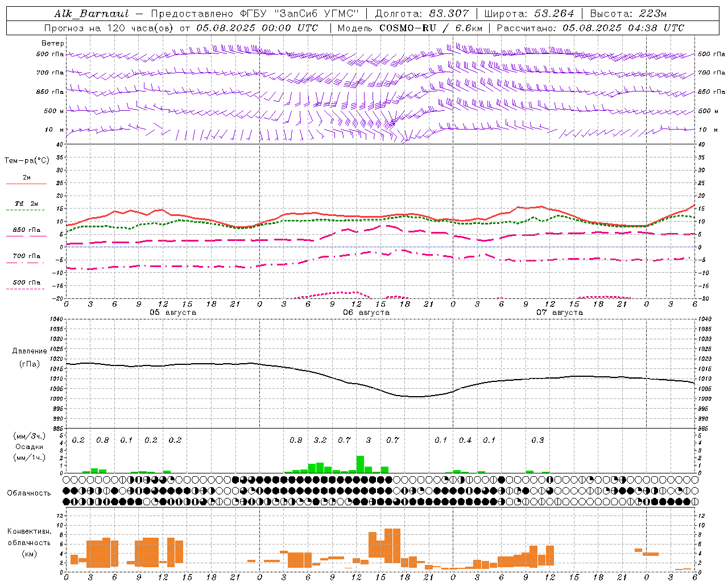This screenshot has height=582, width=728.
Task: Click the 0.4 precipitation total
Action: pyautogui.click(x=465, y=440)
